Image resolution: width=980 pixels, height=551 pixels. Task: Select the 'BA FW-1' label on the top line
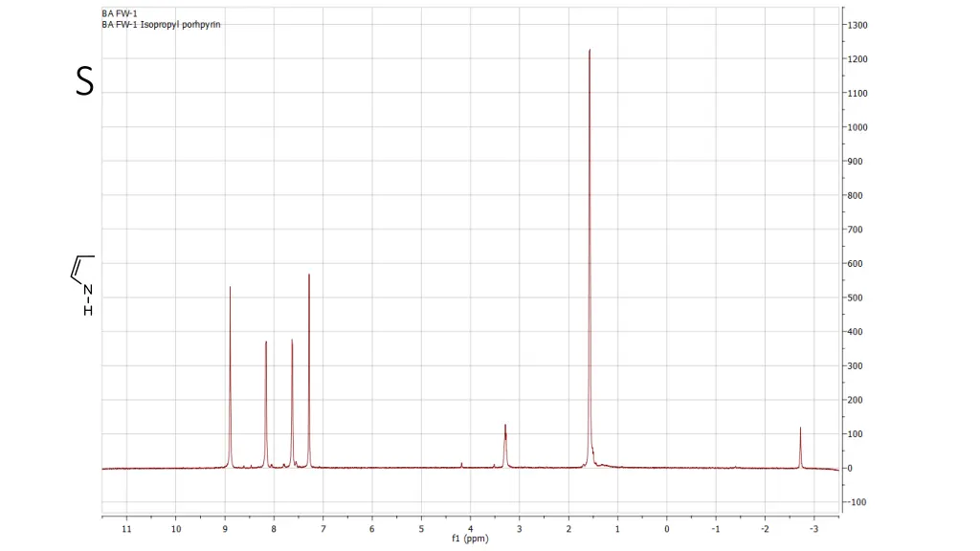click(x=120, y=13)
